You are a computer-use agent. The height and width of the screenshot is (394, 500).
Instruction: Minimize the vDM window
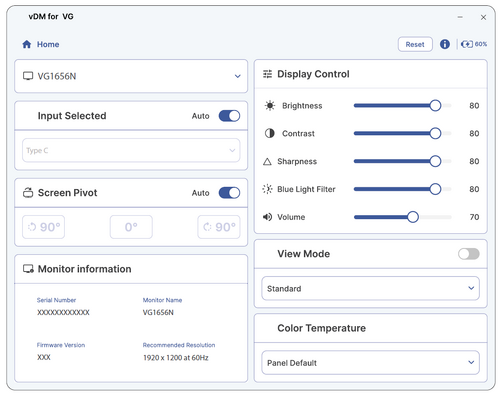coord(460,17)
